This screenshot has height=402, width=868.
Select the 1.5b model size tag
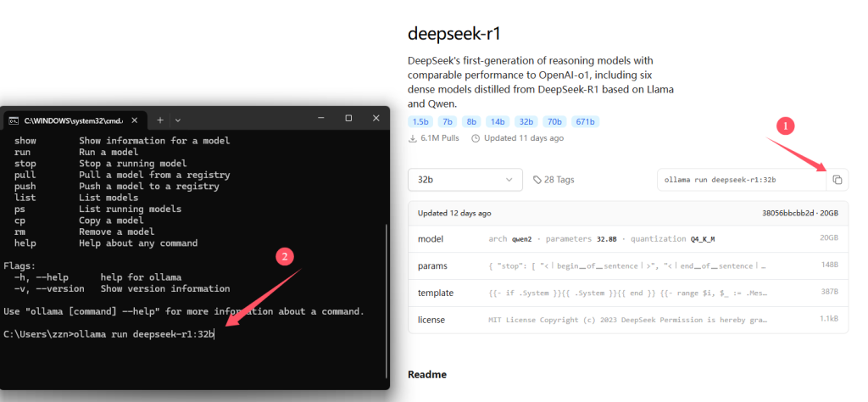(420, 121)
